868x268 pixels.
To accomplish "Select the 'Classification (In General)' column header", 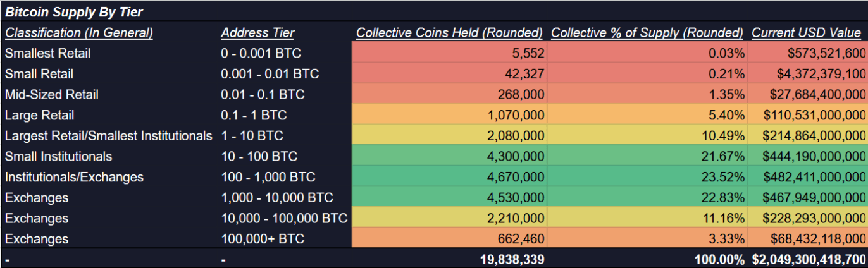I will [79, 33].
